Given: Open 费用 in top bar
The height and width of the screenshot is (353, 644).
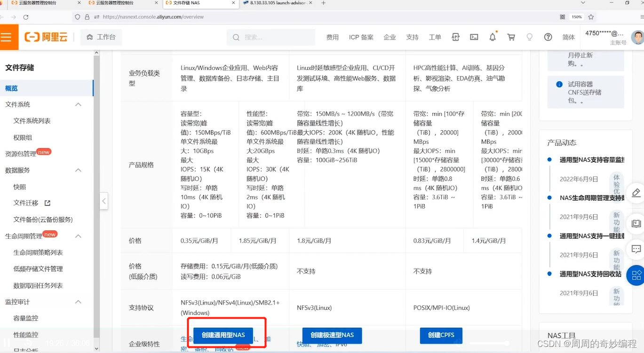Looking at the screenshot, I should 333,37.
